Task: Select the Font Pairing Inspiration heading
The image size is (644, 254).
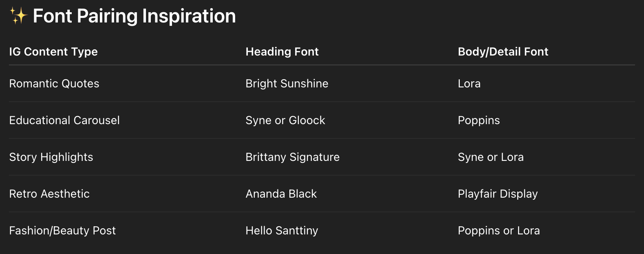Action: point(134,16)
